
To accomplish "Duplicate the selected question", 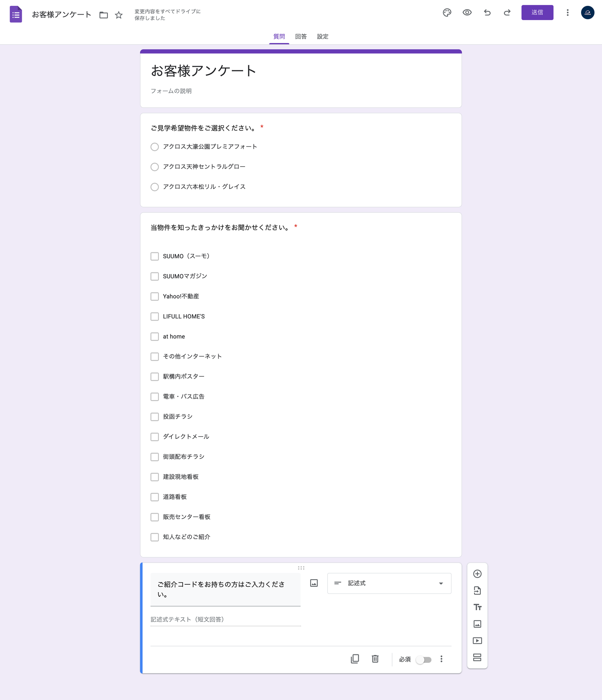I will click(x=355, y=659).
